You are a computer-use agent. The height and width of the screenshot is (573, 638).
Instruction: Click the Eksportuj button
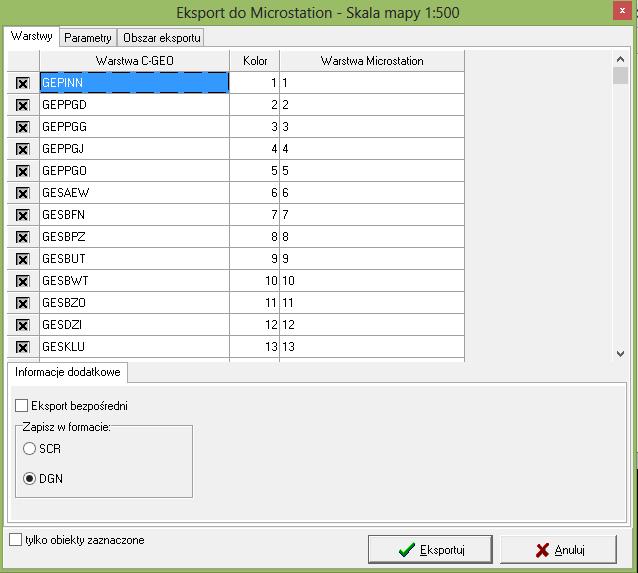pyautogui.click(x=430, y=549)
